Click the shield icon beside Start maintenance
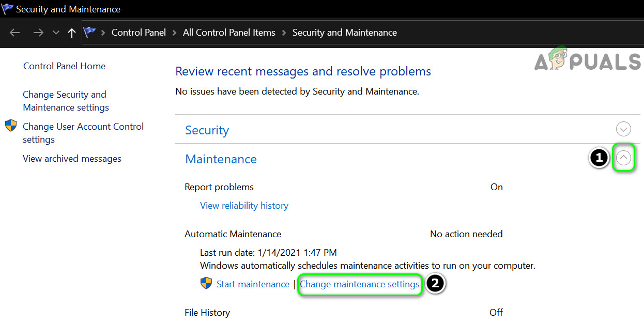 tap(206, 284)
